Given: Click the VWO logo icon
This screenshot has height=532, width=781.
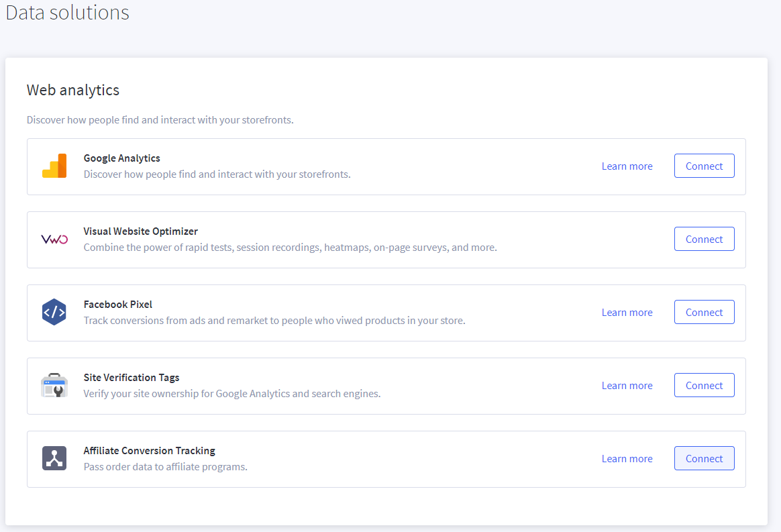Looking at the screenshot, I should [54, 240].
